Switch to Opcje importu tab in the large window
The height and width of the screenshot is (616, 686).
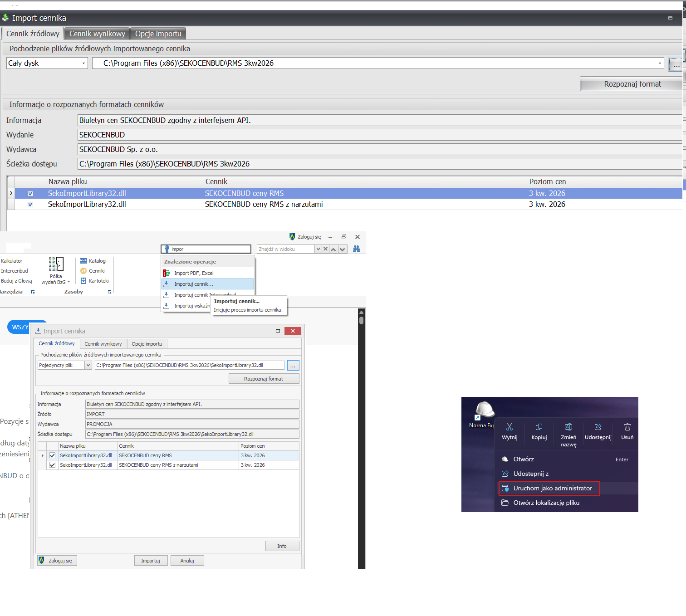click(x=158, y=34)
